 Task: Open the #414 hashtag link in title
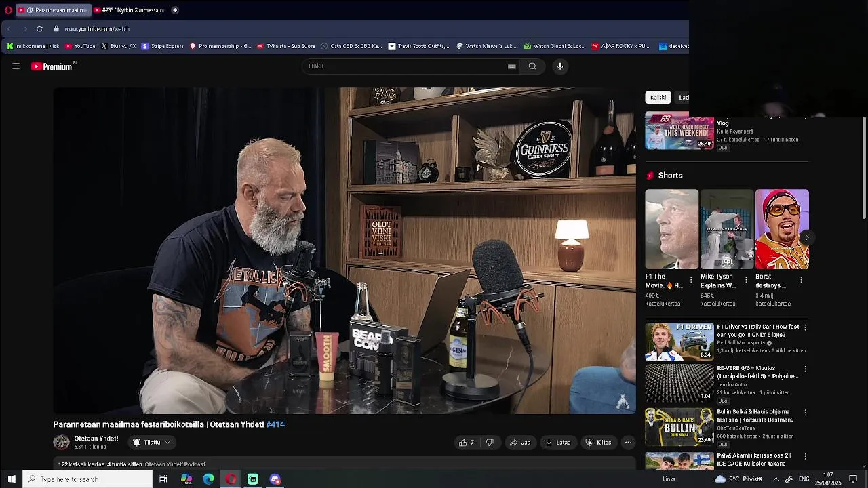coord(275,424)
